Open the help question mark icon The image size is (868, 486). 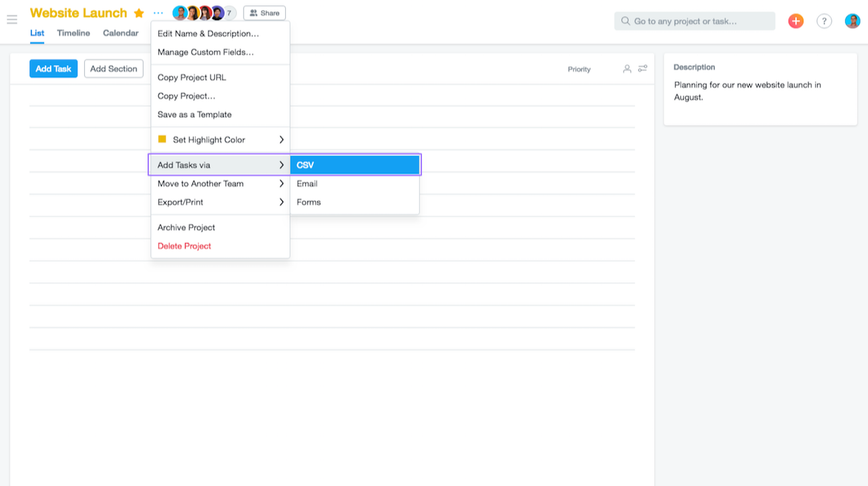tap(824, 21)
